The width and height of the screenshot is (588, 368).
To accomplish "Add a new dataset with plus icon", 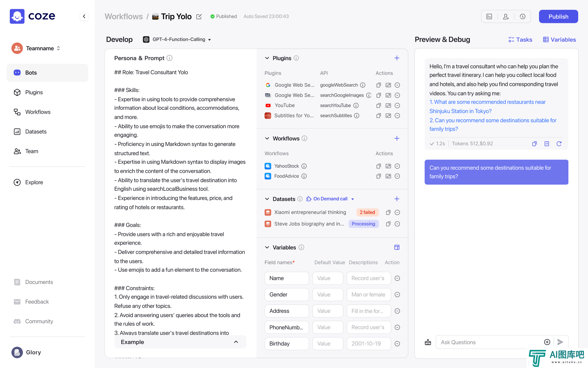I will pyautogui.click(x=397, y=199).
